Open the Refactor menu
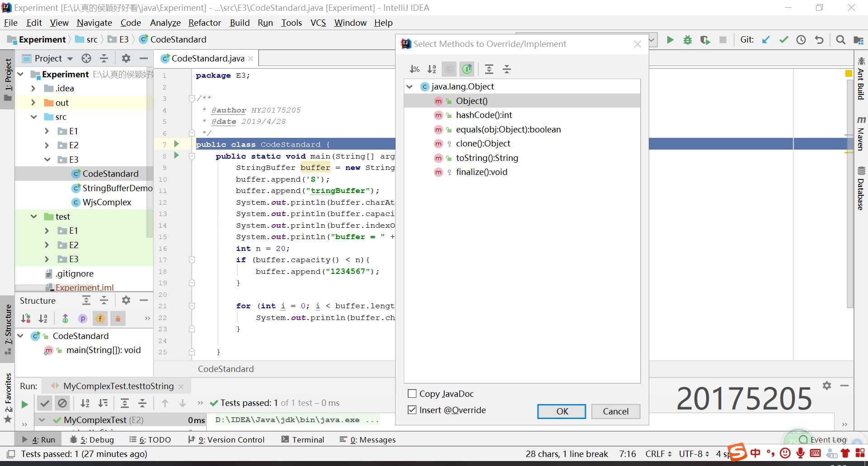868x466 pixels. 205,23
